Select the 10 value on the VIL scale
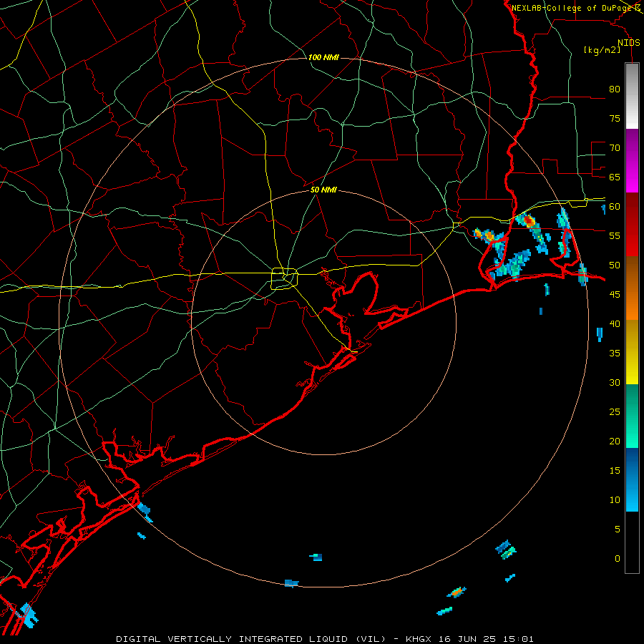644x644 pixels. [615, 500]
